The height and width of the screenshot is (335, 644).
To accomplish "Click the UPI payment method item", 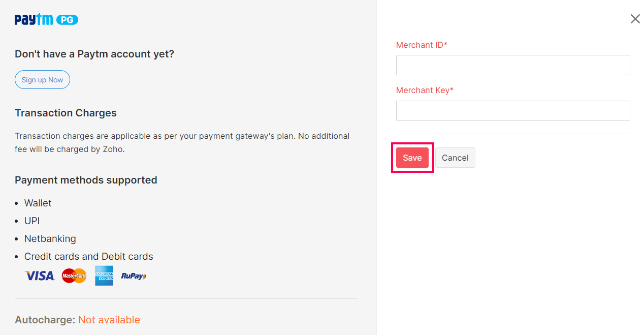I will [x=31, y=221].
